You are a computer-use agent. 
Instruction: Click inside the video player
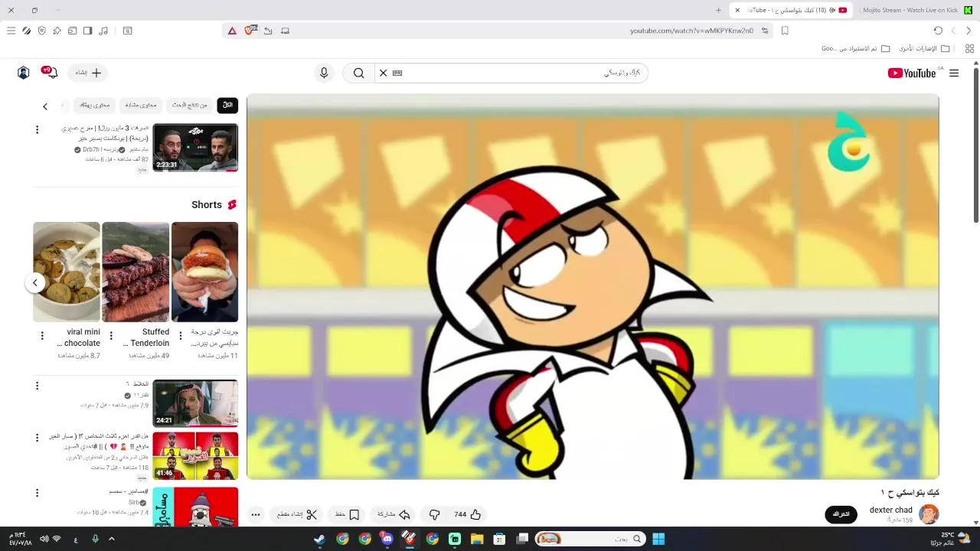(x=593, y=287)
